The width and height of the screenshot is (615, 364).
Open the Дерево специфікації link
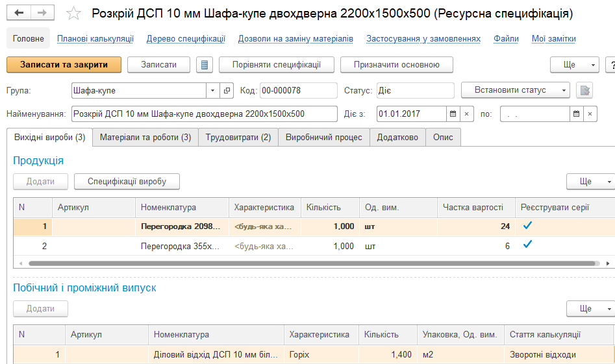point(185,39)
